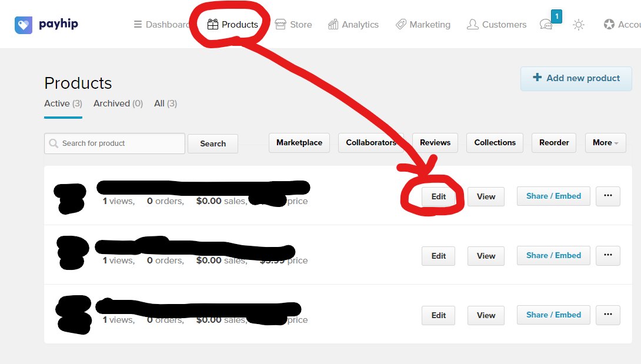Switch to the All (3) tab
Screen dimensions: 641x364
[165, 103]
